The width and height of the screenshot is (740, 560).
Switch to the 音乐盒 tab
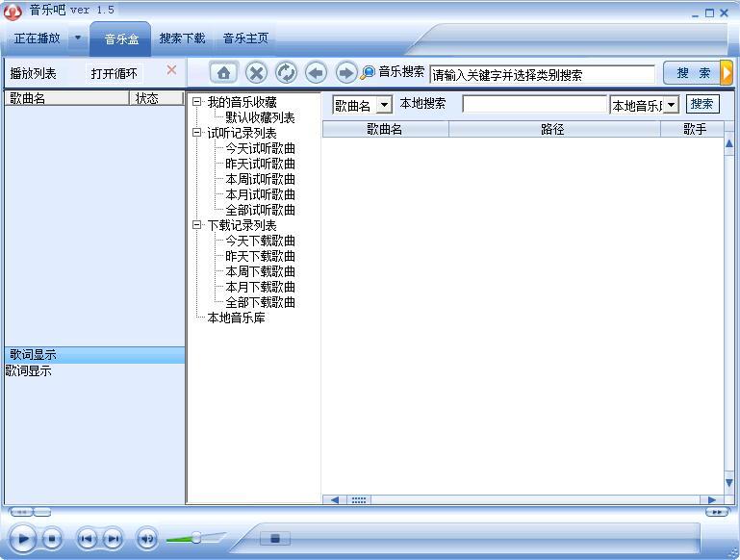121,39
